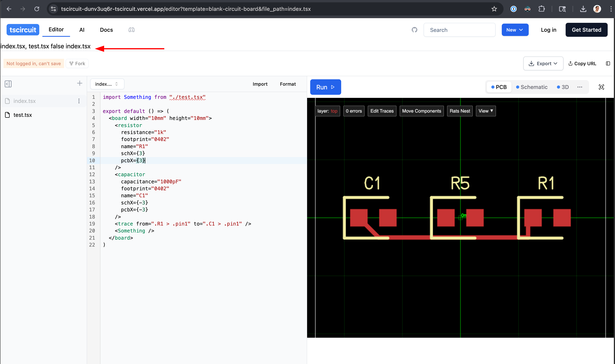The height and width of the screenshot is (364, 615).
Task: Toggle Move Components mode
Action: pyautogui.click(x=421, y=111)
